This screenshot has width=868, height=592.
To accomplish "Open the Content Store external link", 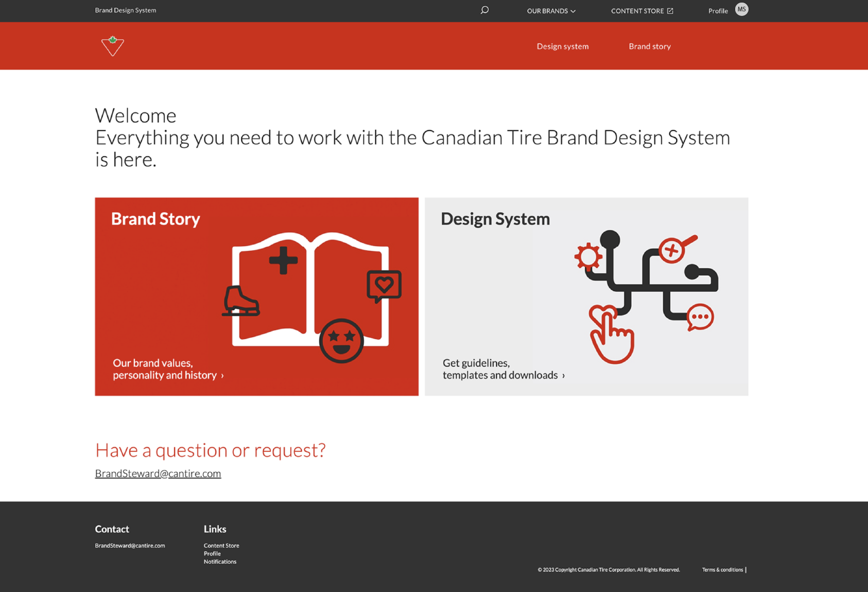I will pyautogui.click(x=642, y=11).
